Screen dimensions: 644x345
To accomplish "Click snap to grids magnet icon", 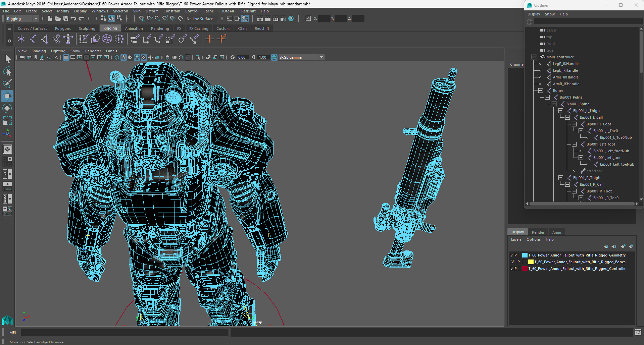I will pos(142,19).
